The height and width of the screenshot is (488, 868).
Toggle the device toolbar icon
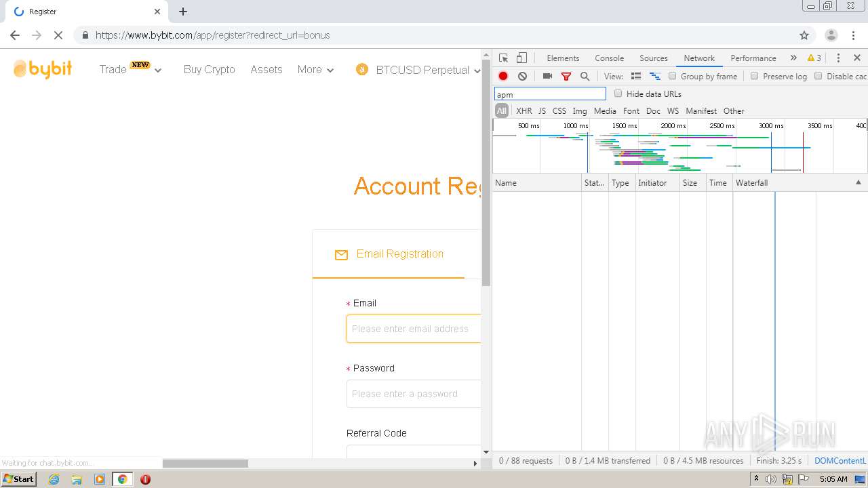[521, 58]
